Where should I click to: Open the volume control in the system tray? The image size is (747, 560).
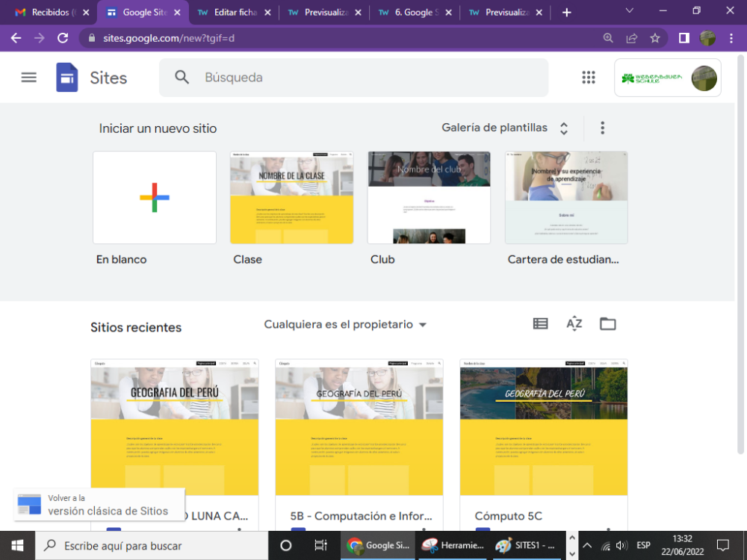[622, 546]
